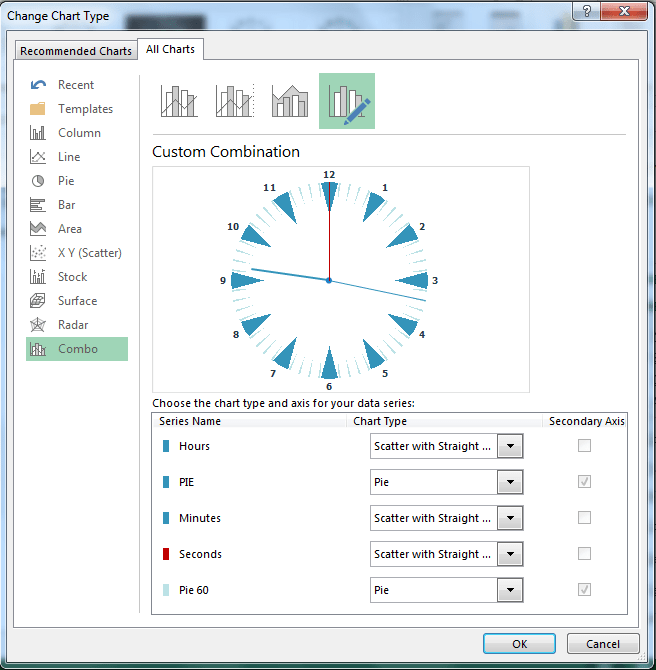This screenshot has height=670, width=656.
Task: Select the Clustered Column - Line combo icon
Action: click(179, 101)
